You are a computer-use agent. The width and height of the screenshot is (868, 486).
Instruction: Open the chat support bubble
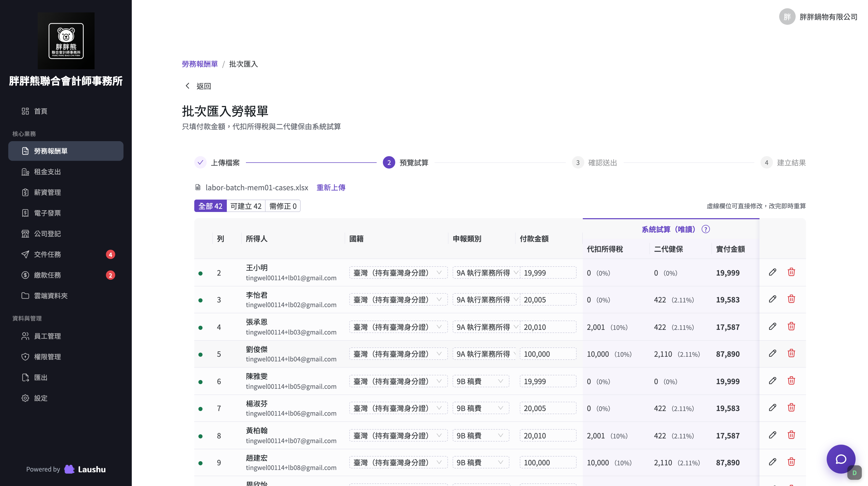pos(841,459)
